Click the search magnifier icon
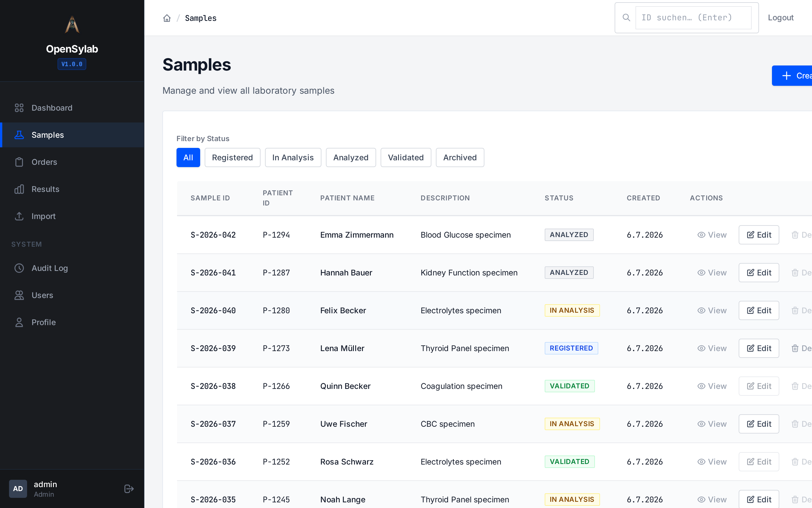The width and height of the screenshot is (812, 508). pos(626,17)
